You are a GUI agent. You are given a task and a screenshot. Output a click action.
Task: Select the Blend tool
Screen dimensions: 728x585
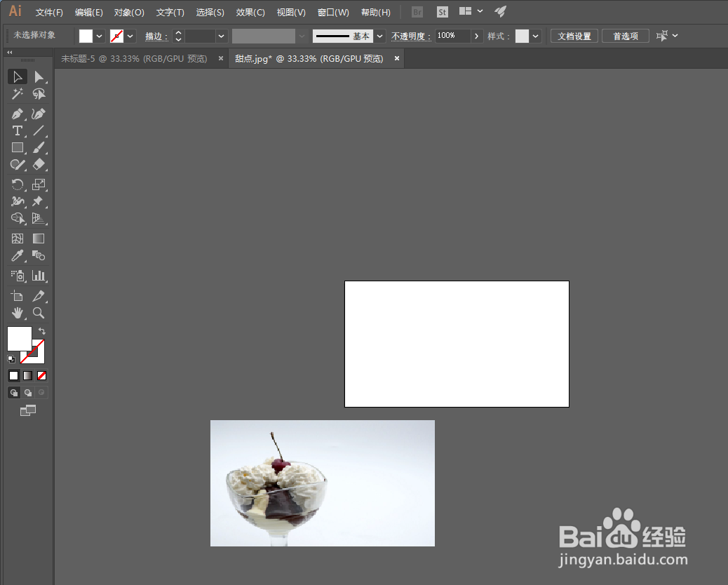(x=39, y=255)
